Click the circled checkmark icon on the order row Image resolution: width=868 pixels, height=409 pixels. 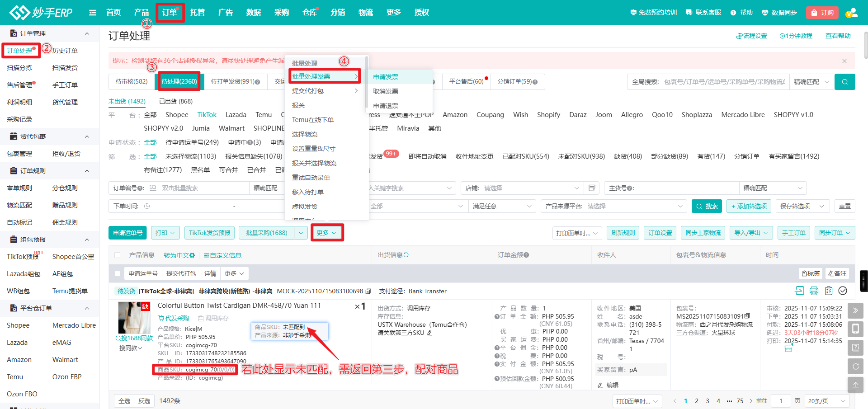[843, 291]
